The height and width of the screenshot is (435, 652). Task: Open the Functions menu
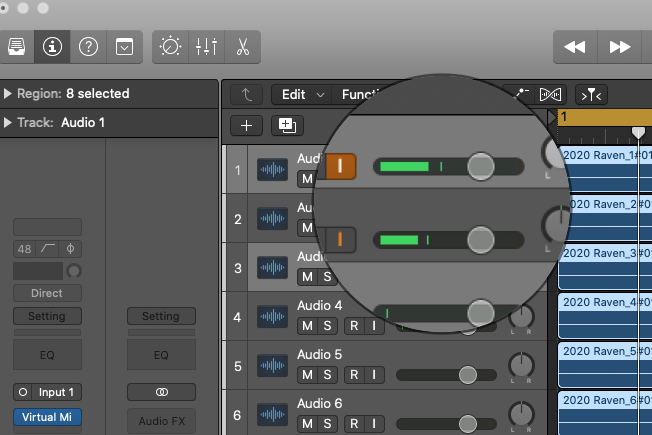[x=361, y=95]
